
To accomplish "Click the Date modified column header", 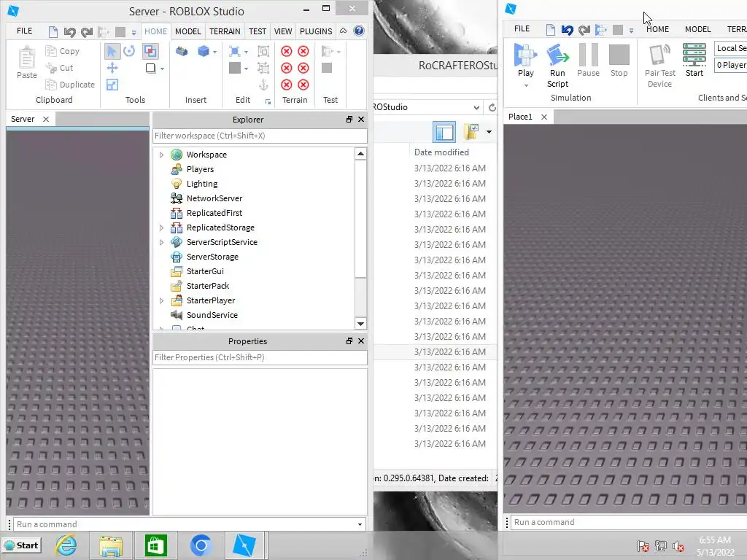I will click(x=441, y=152).
